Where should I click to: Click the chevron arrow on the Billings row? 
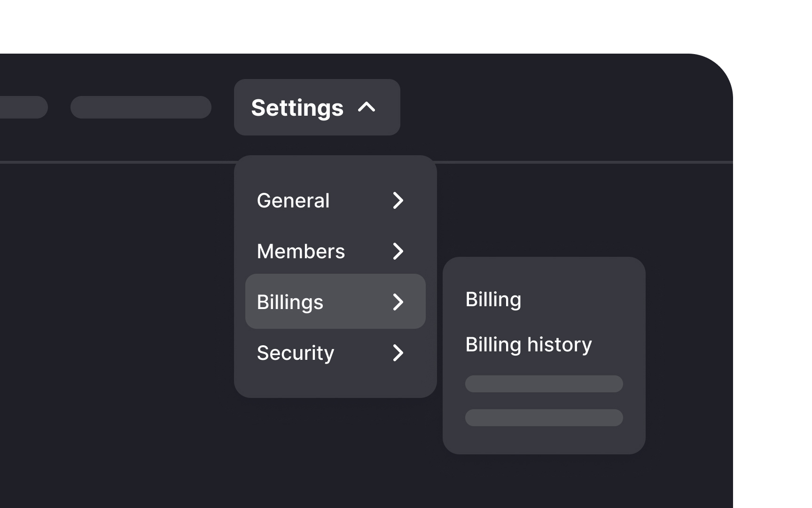pos(398,302)
